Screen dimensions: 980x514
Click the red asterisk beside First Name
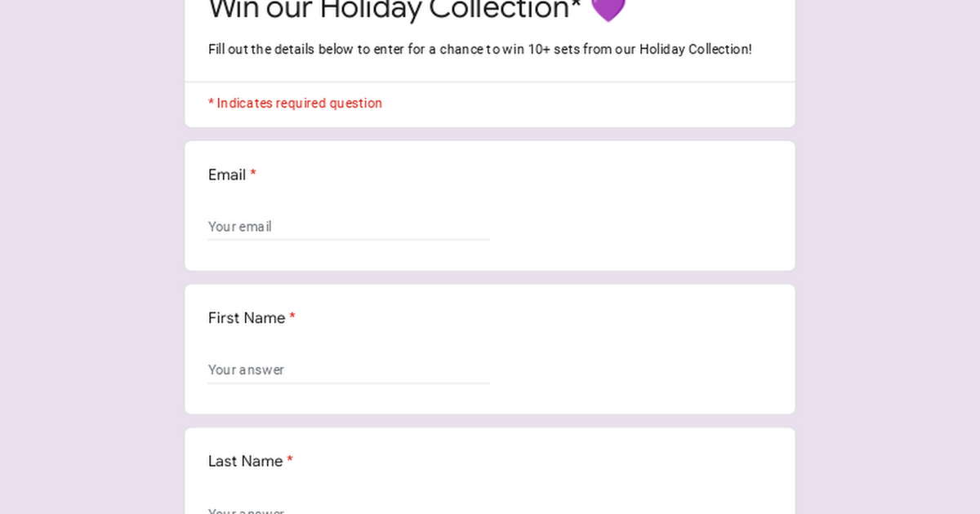(x=292, y=317)
